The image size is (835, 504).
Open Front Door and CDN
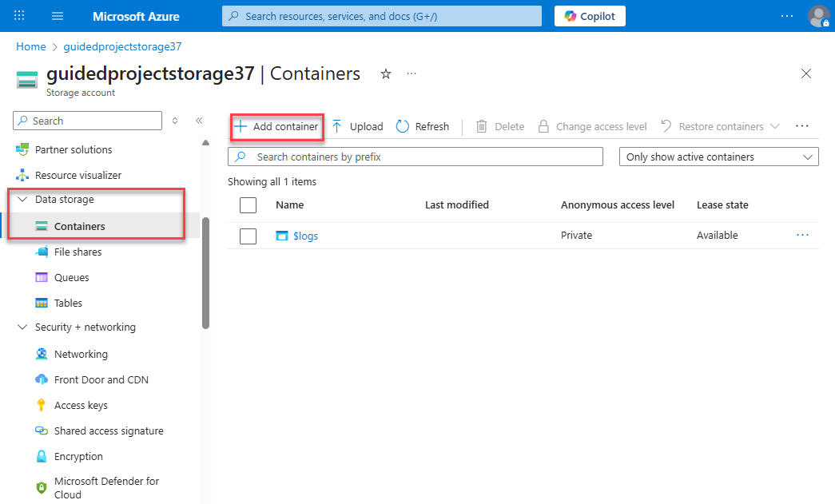pos(101,379)
